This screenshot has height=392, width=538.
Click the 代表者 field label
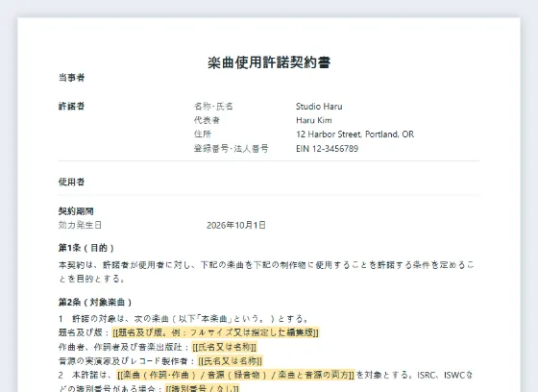click(207, 120)
